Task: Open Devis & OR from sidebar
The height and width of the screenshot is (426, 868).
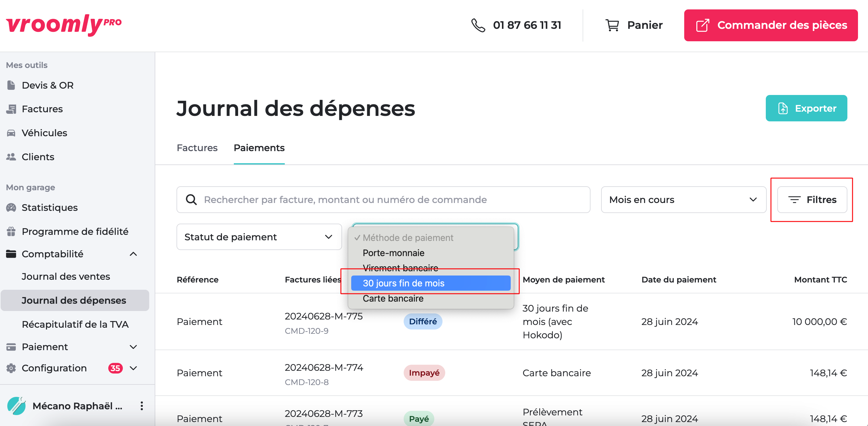Action: point(48,85)
